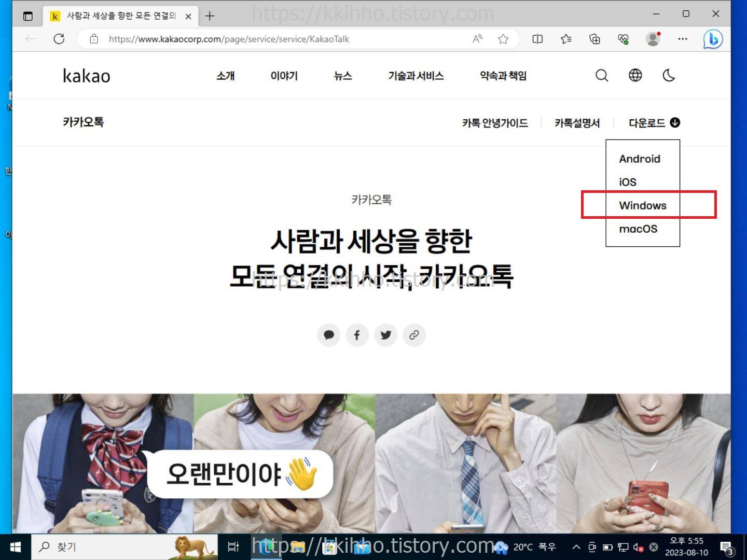Image resolution: width=747 pixels, height=560 pixels.
Task: Share via Twitter icon
Action: 385,335
